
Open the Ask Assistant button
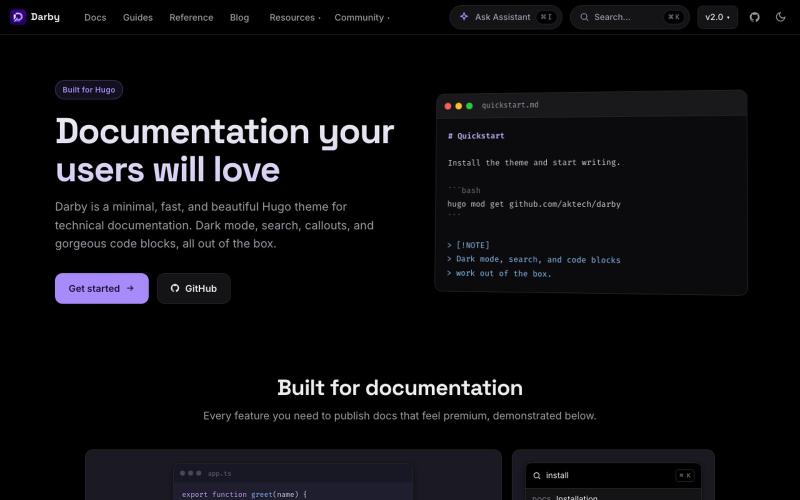[x=506, y=17]
